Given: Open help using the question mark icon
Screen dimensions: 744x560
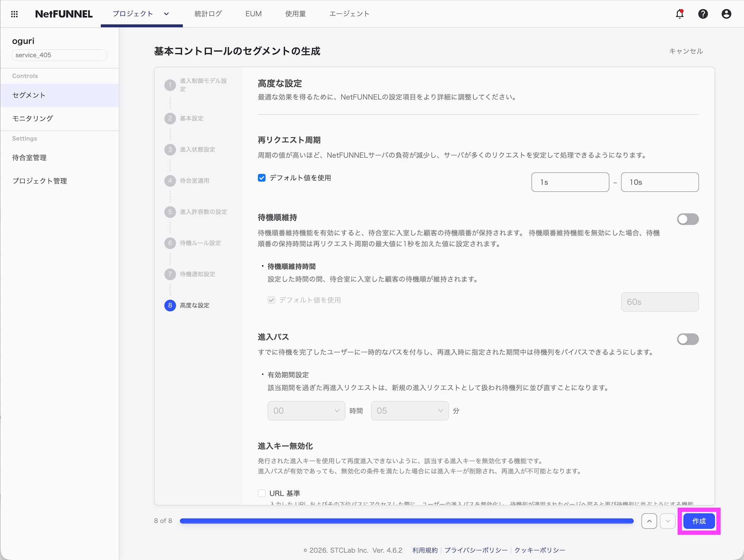Looking at the screenshot, I should click(703, 14).
